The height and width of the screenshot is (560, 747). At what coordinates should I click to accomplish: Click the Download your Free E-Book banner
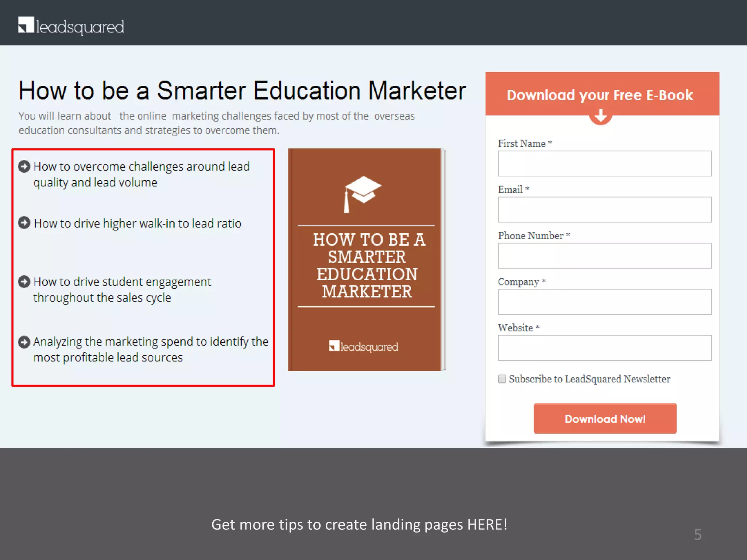tap(602, 94)
